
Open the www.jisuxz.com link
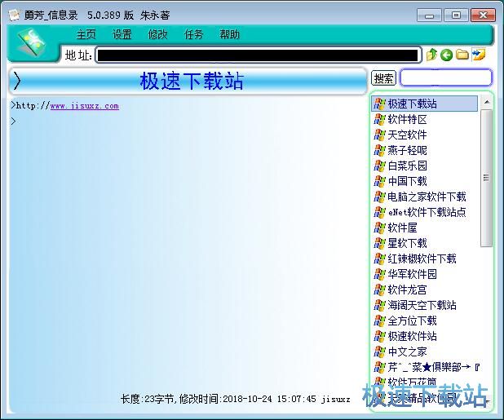click(x=85, y=106)
